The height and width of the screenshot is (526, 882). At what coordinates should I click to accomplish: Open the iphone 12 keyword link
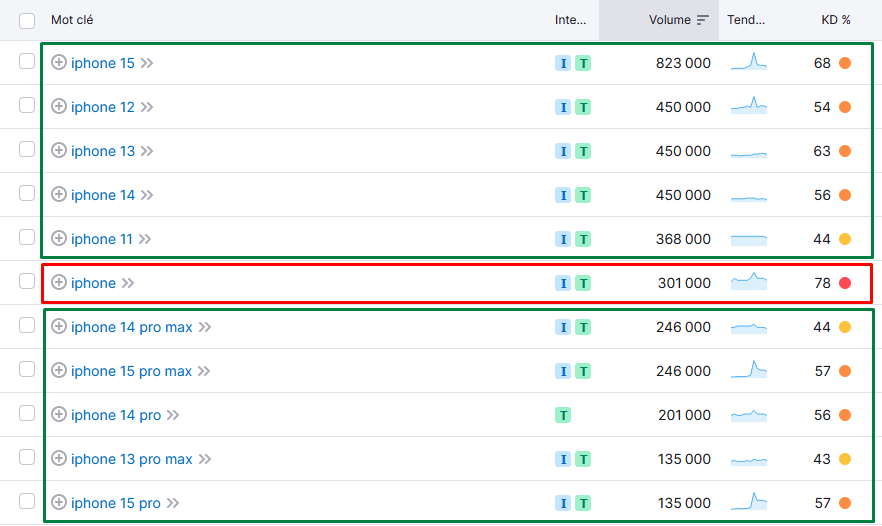pos(103,107)
